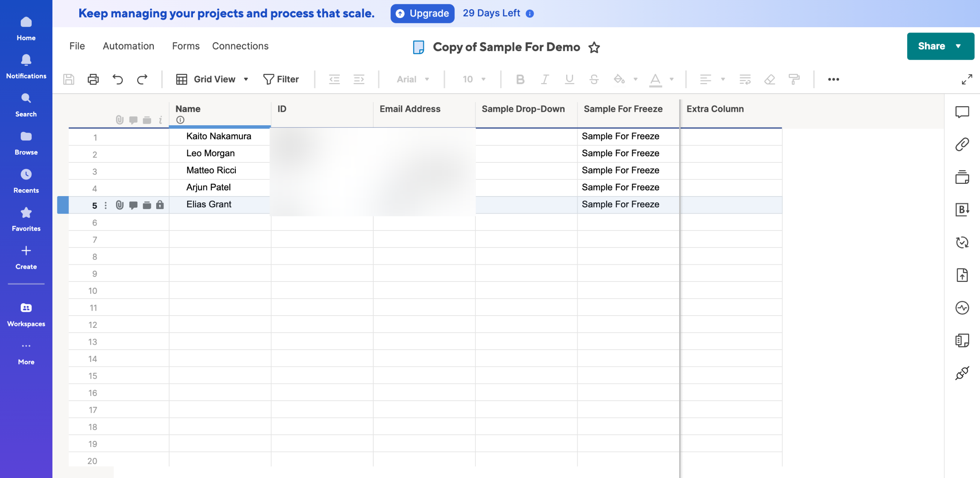Click the Save disk icon
This screenshot has height=478, width=980.
[69, 79]
